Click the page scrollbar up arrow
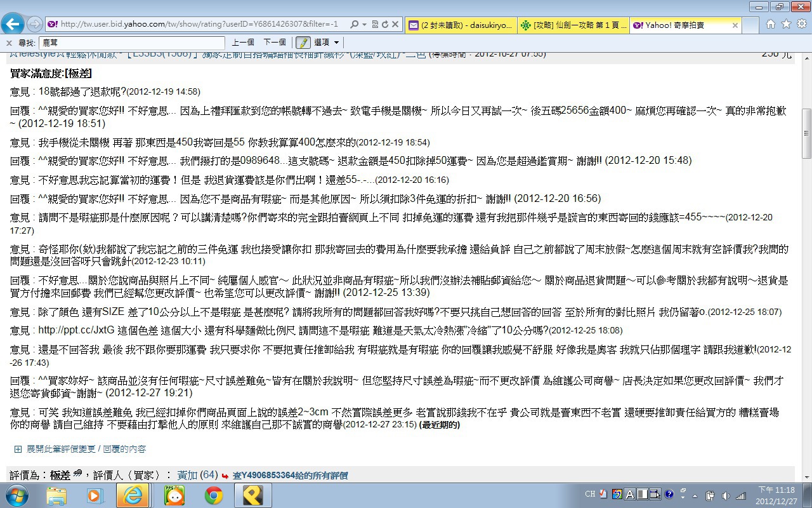This screenshot has height=508, width=812. click(807, 57)
